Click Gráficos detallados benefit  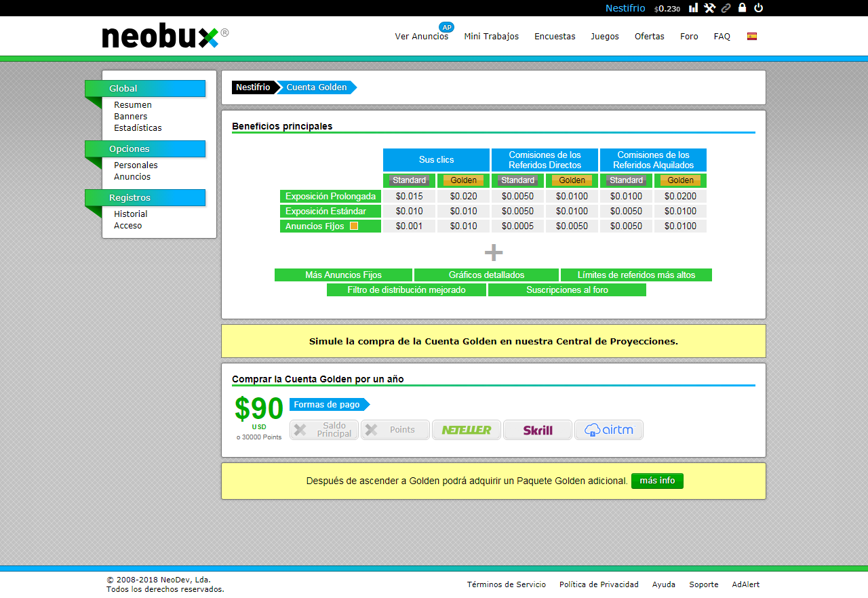point(487,275)
